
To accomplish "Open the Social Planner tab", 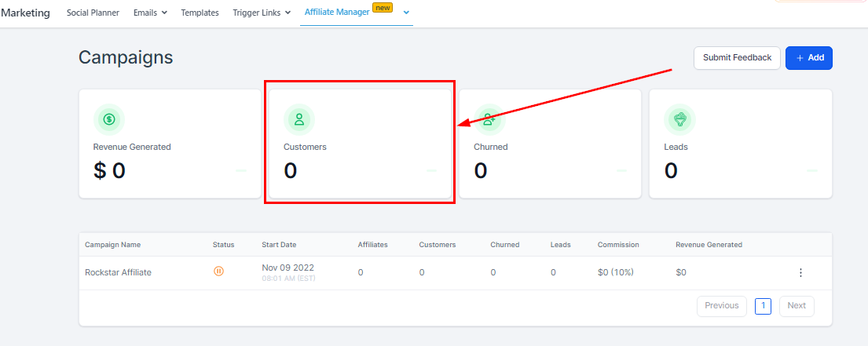I will pos(93,13).
